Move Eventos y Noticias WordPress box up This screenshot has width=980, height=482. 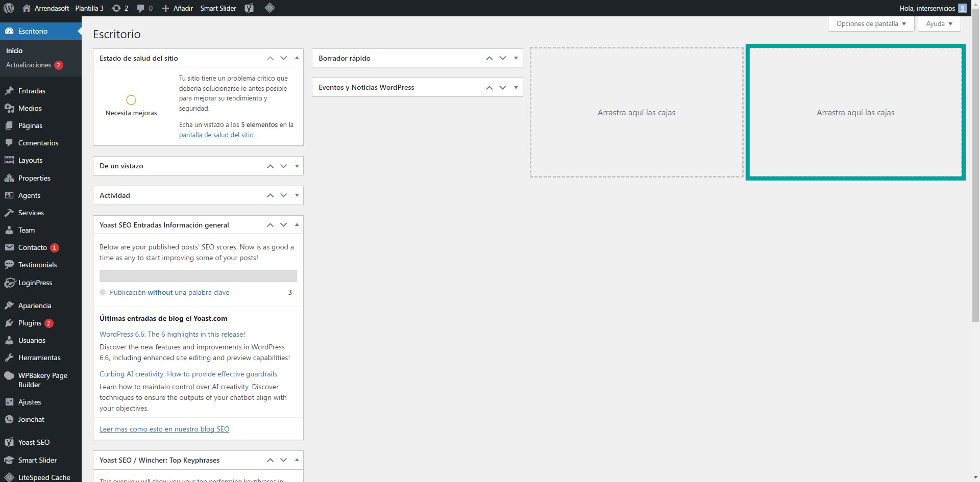(489, 87)
